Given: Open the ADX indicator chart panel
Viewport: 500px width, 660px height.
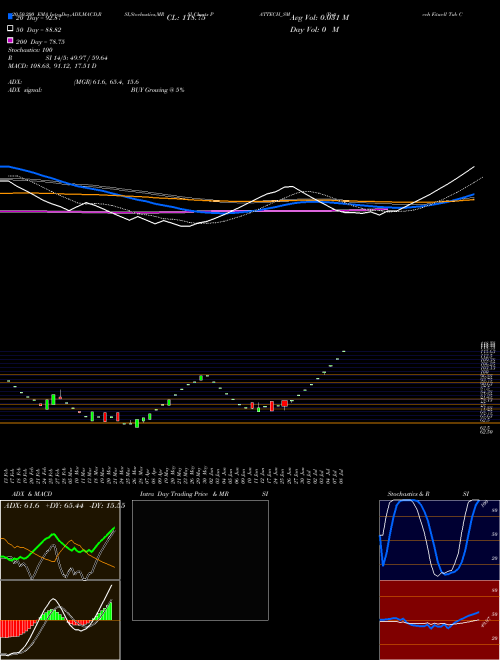Looking at the screenshot, I should click(x=60, y=540).
